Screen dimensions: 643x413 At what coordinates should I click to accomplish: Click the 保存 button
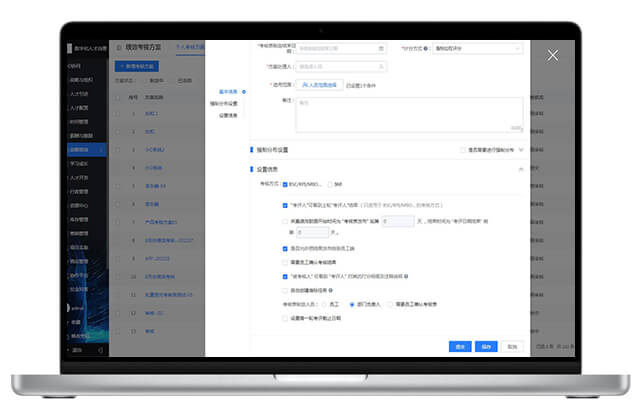pyautogui.click(x=487, y=346)
